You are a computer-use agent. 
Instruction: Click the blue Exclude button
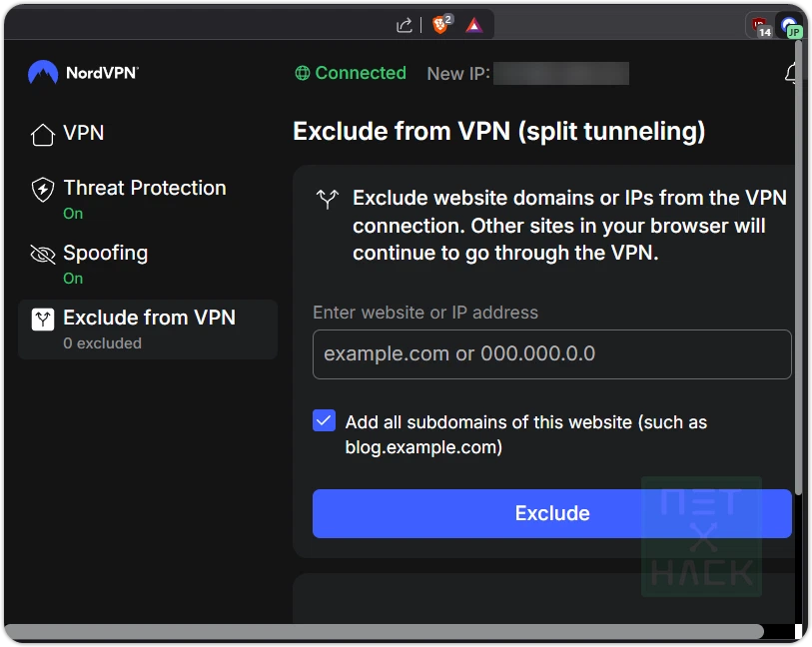(551, 513)
